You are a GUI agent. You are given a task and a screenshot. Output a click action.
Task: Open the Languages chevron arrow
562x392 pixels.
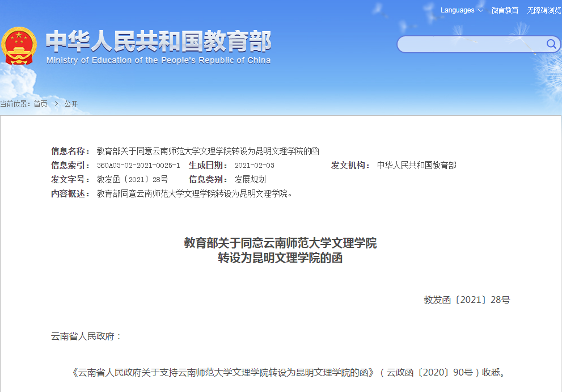(481, 10)
